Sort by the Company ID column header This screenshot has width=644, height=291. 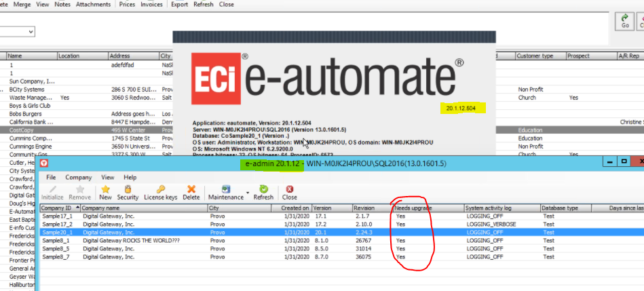(60, 208)
